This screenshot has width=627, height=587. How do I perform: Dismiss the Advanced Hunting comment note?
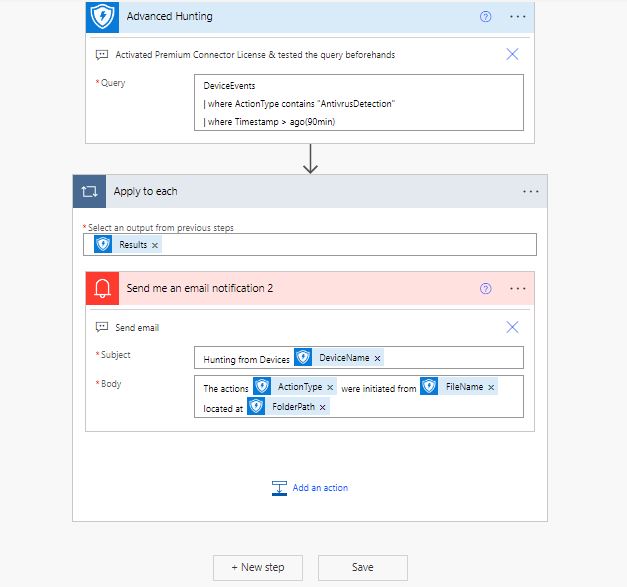click(x=512, y=54)
